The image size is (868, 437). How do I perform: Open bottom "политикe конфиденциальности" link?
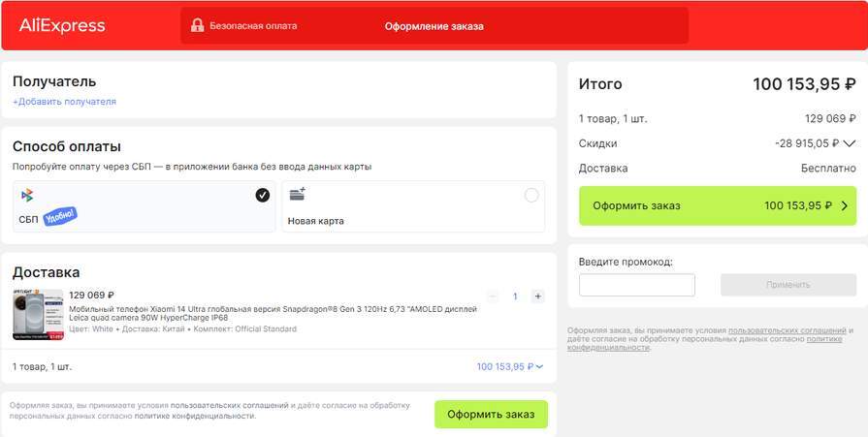[194, 416]
